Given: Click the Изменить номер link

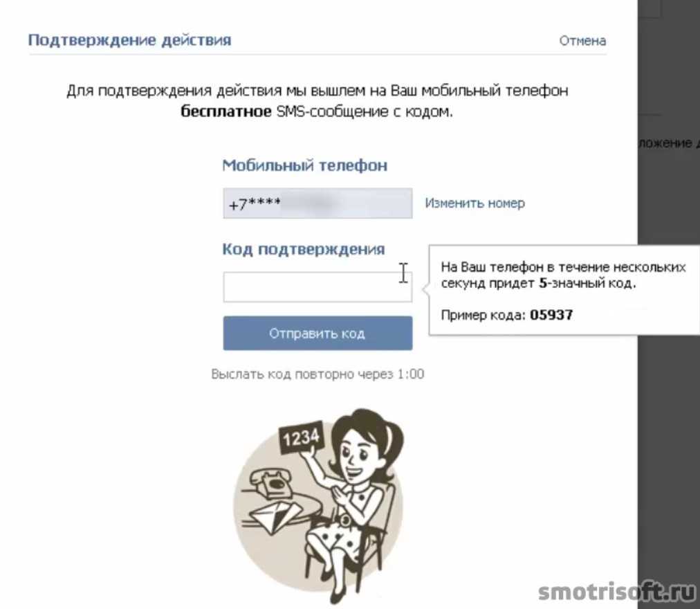Looking at the screenshot, I should tap(475, 203).
